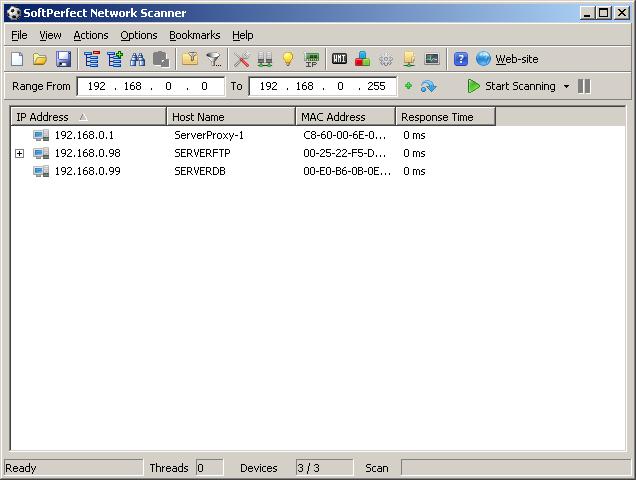Screen dimensions: 636x480
Task: Click the computer icon for 192.168.0.99
Action: click(x=41, y=171)
